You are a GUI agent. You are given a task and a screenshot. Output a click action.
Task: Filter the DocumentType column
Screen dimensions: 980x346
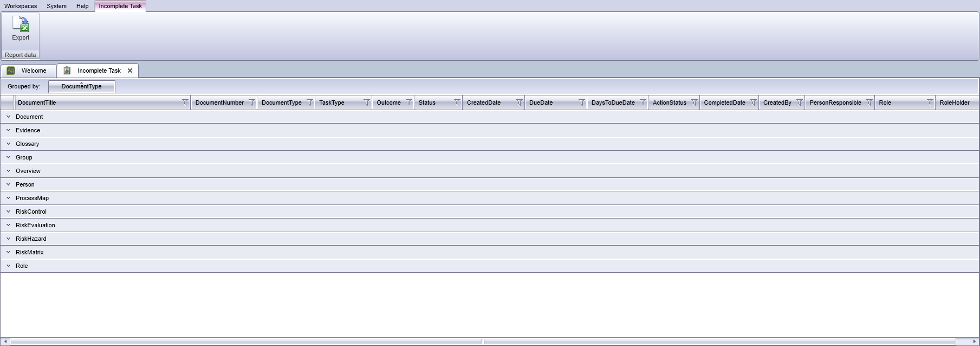(x=309, y=102)
